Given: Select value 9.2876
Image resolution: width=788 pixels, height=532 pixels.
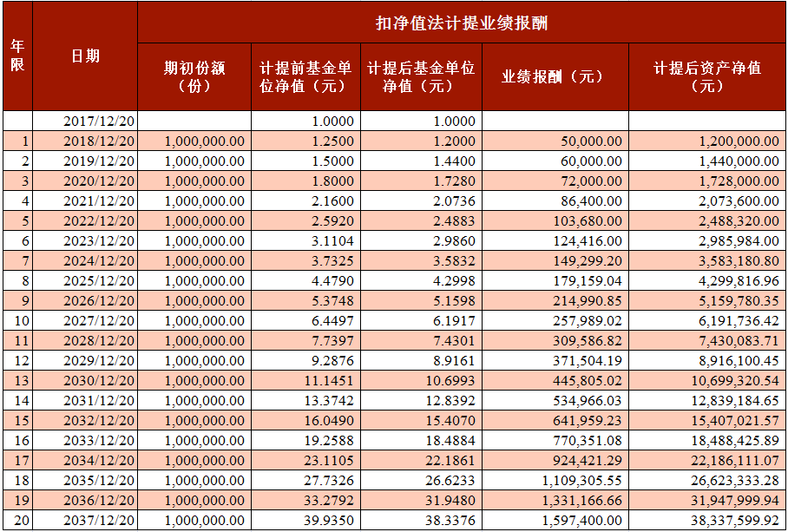Looking at the screenshot, I should (305, 361).
